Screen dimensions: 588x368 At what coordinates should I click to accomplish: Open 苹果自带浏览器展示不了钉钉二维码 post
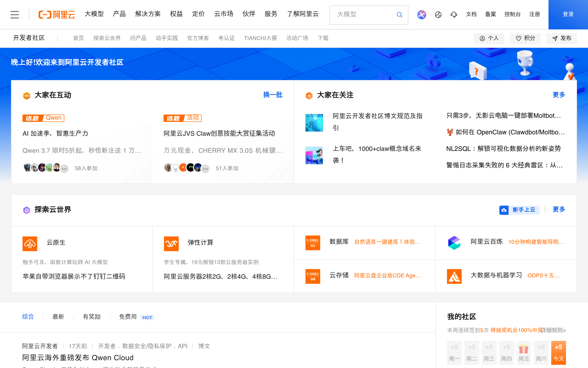point(74,276)
